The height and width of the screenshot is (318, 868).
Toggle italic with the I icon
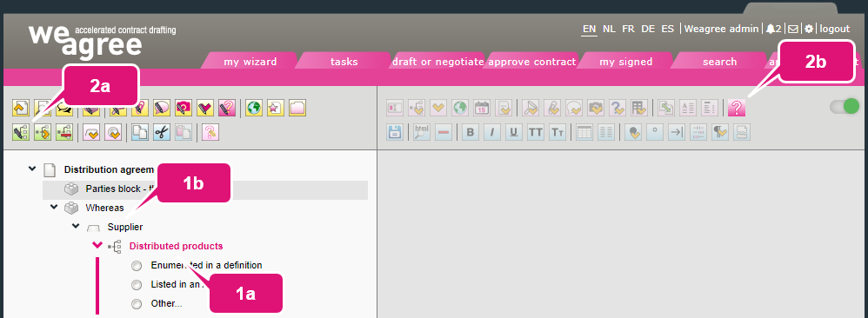[492, 132]
